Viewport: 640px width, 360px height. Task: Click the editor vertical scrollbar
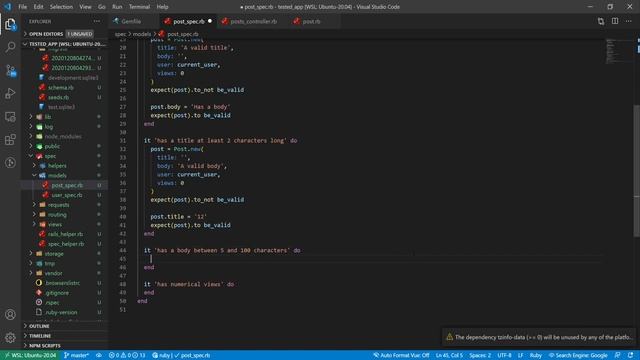coord(636,170)
